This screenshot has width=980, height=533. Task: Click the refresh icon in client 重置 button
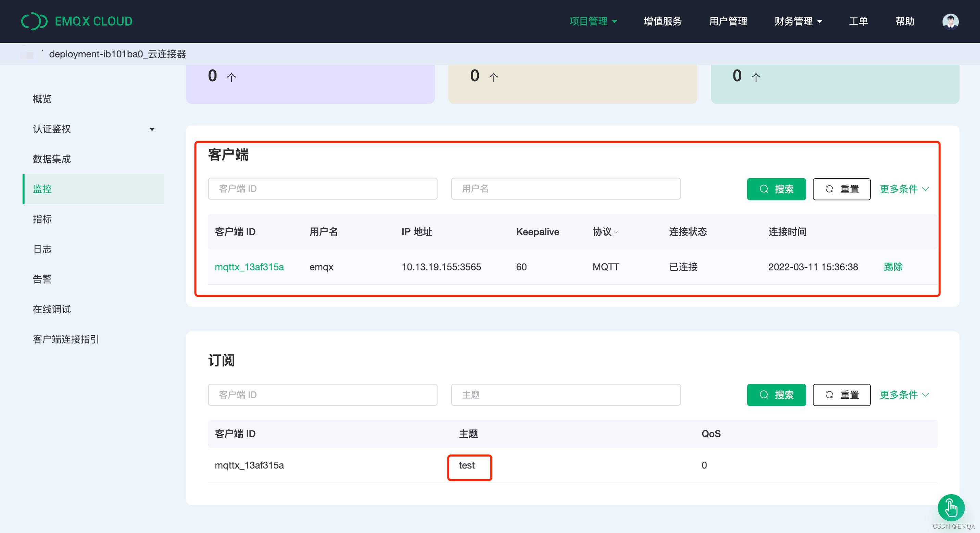tap(829, 189)
